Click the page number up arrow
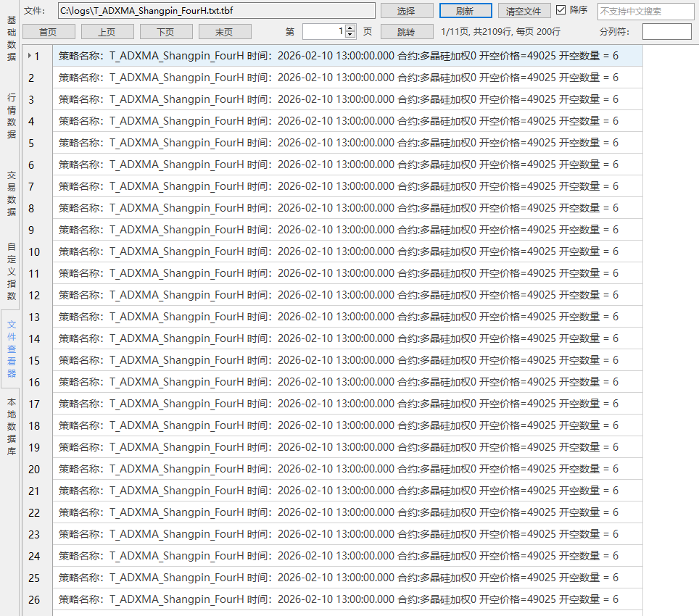The height and width of the screenshot is (616, 699). (351, 28)
